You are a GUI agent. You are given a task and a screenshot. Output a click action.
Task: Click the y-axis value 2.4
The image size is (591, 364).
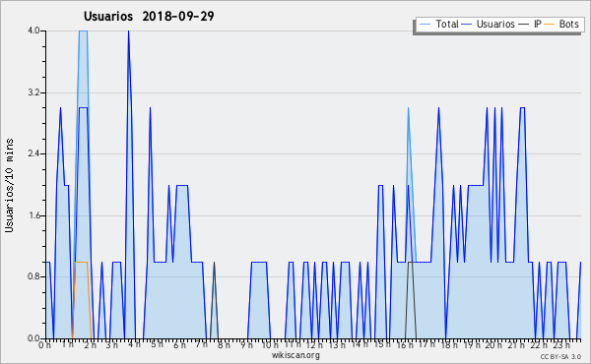click(x=33, y=153)
